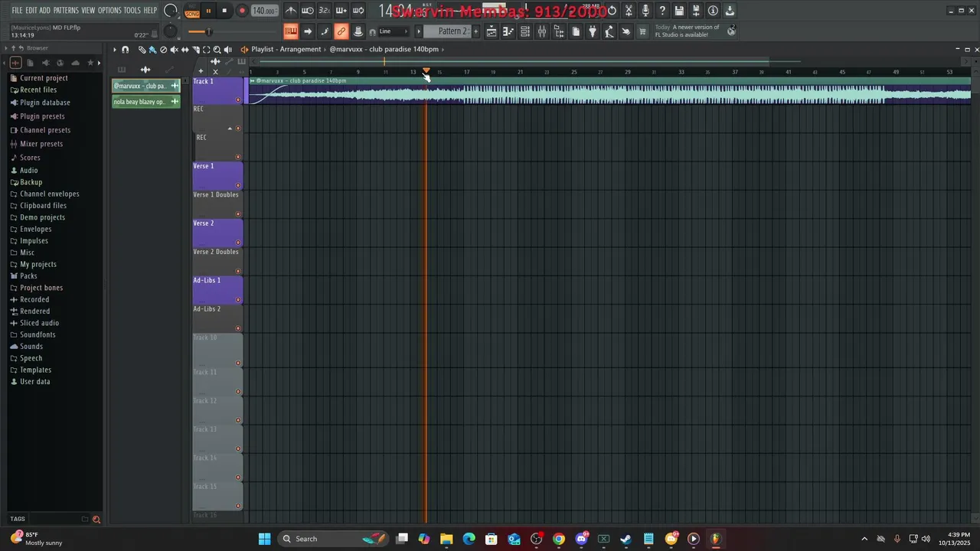Select the Delete tool in playlist toolbar
Viewport: 980px width, 551px height.
pos(163,50)
